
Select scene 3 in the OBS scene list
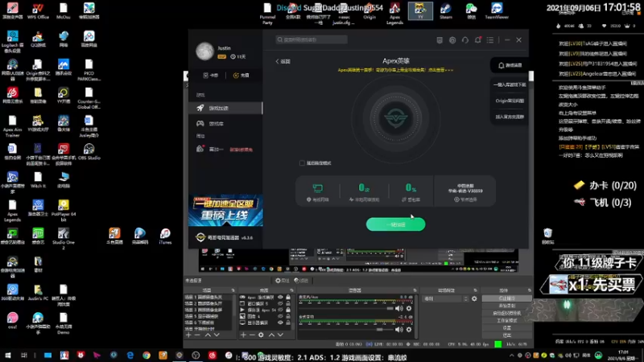[x=208, y=310]
